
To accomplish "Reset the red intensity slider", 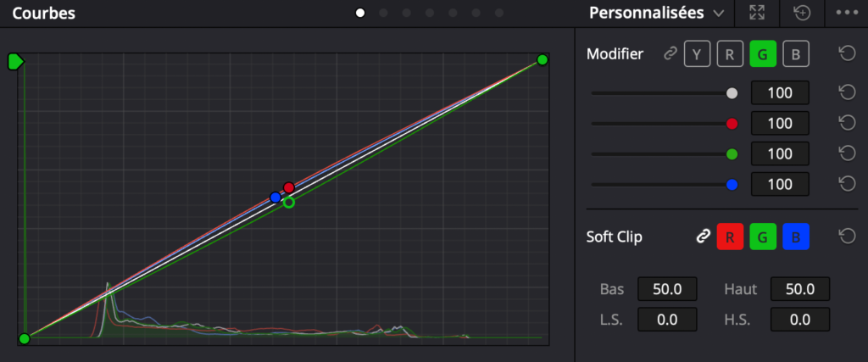I will [x=846, y=123].
